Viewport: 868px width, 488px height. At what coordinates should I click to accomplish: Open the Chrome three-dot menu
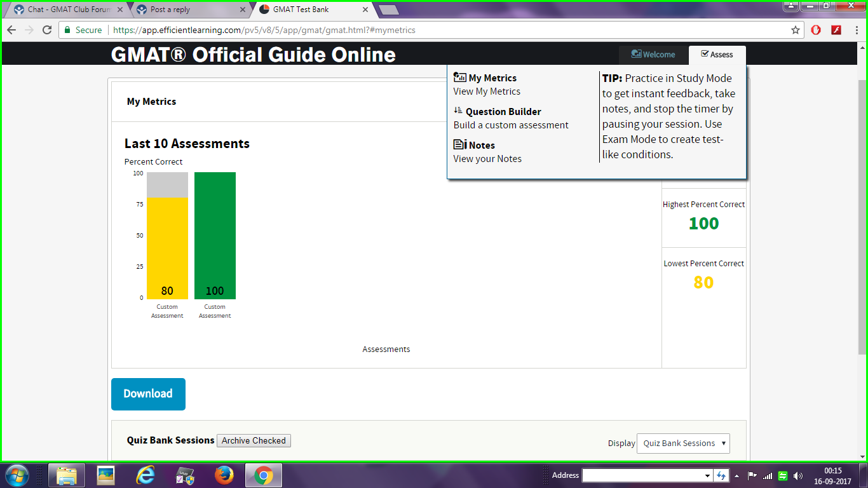click(856, 30)
